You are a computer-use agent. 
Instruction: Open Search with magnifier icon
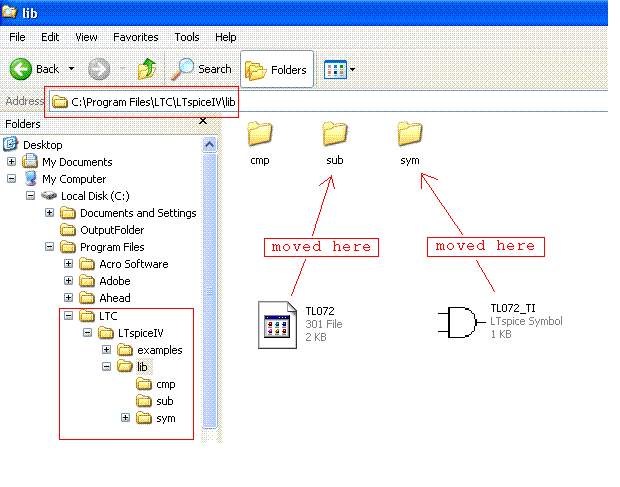tap(202, 69)
